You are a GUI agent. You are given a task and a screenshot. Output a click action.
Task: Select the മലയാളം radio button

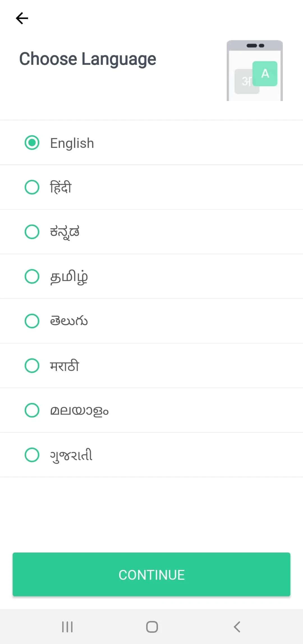point(32,410)
